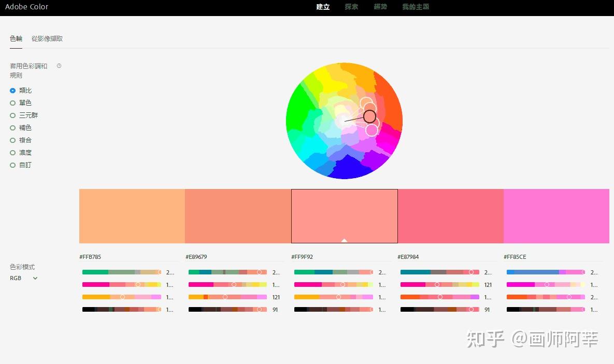Select the dark-outlined base color handle on wheel
This screenshot has width=614, height=364.
[x=369, y=117]
